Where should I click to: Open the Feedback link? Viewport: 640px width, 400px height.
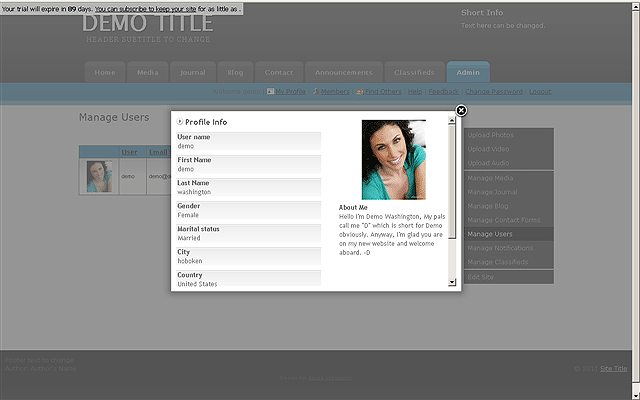[x=443, y=91]
